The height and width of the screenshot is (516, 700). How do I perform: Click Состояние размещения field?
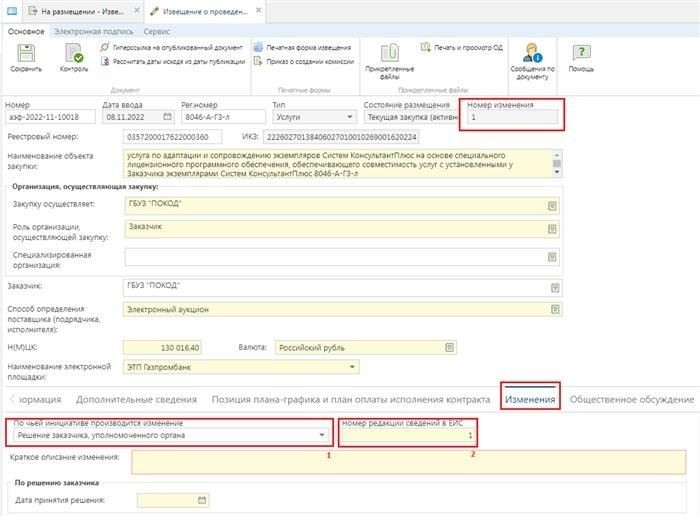point(411,117)
